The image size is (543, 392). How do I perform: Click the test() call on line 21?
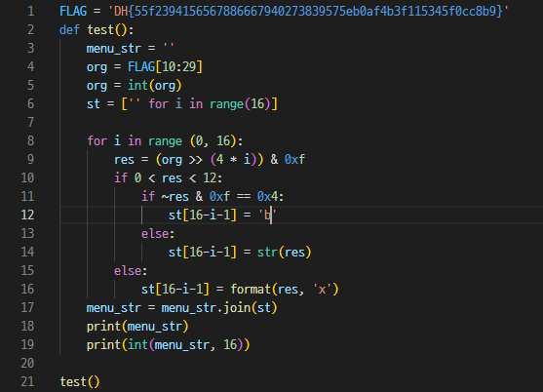point(80,381)
